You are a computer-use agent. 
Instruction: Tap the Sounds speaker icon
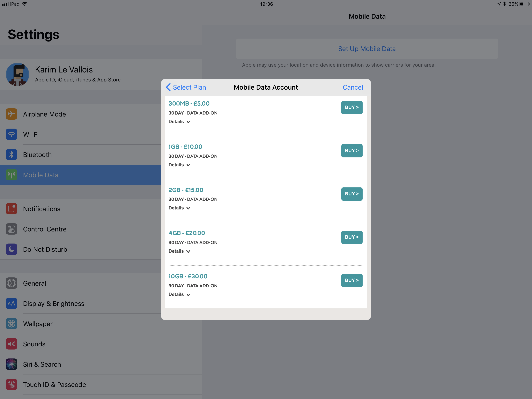[11, 344]
